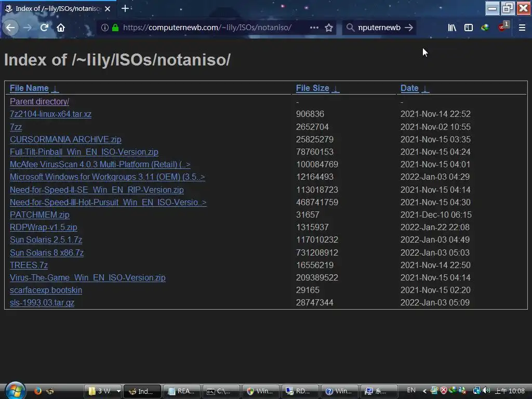Open the colorful extension icon in toolbar
Image resolution: width=532 pixels, height=399 pixels.
tap(485, 28)
